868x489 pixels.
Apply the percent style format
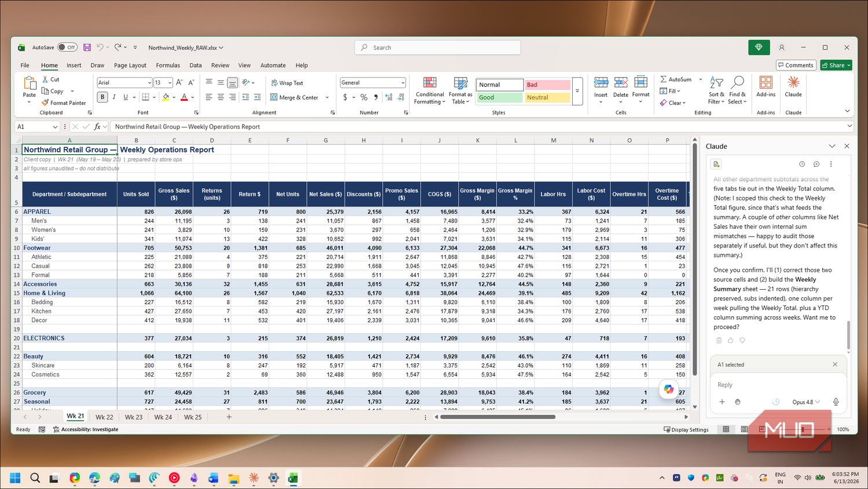tap(364, 97)
